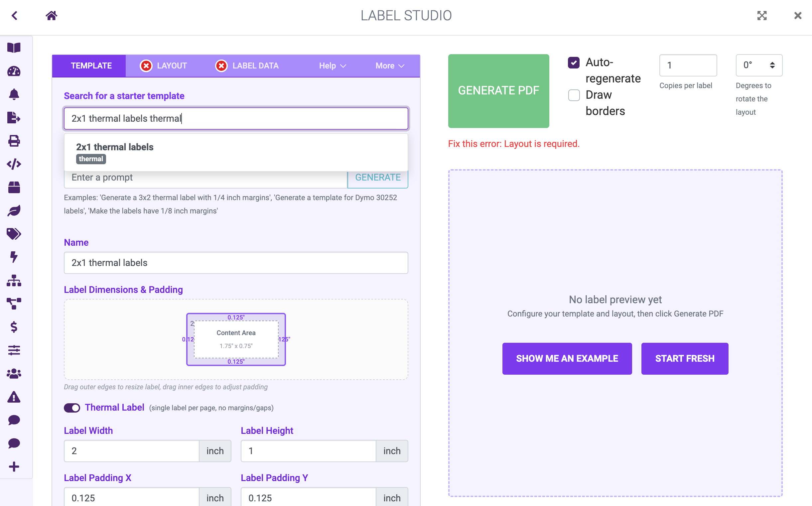Screen dimensions: 812x506
Task: Disable the Auto-regenerate checkbox
Action: click(x=574, y=63)
